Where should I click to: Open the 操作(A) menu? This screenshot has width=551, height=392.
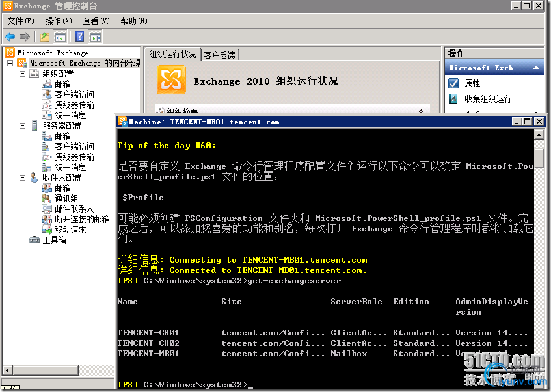pos(59,21)
